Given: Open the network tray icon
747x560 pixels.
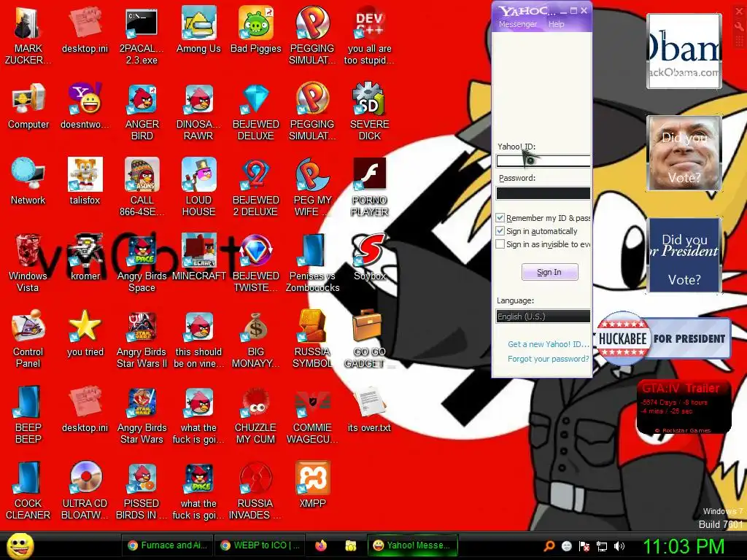Looking at the screenshot, I should (602, 546).
